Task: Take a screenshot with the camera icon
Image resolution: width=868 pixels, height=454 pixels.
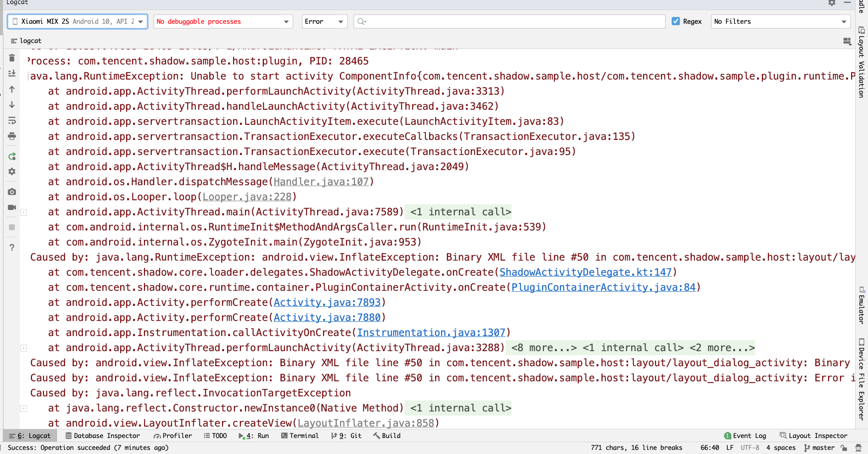Action: click(x=12, y=192)
